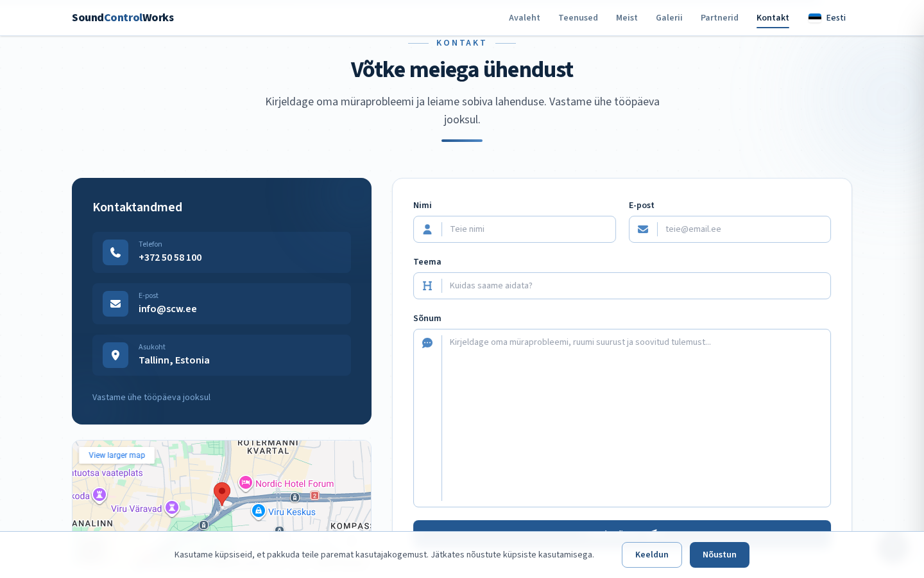Click into the Sõnum message textarea
Viewport: 924px width, 578px height.
click(635, 417)
